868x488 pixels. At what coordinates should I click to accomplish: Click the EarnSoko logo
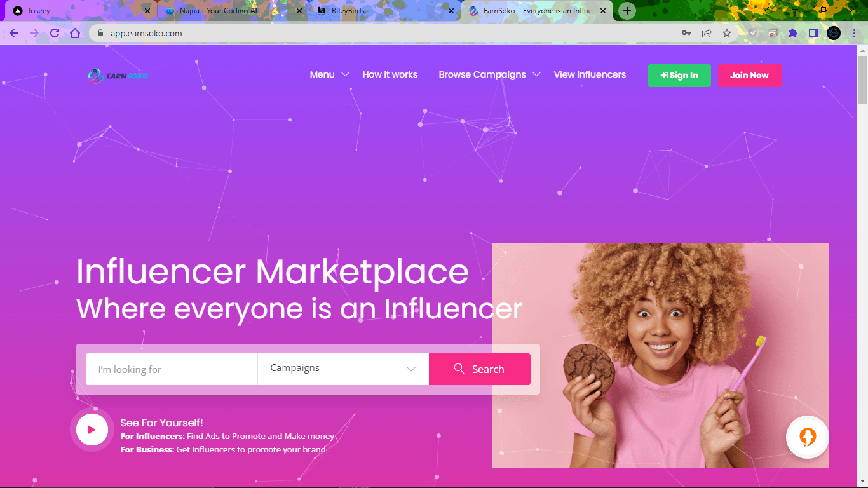click(118, 76)
